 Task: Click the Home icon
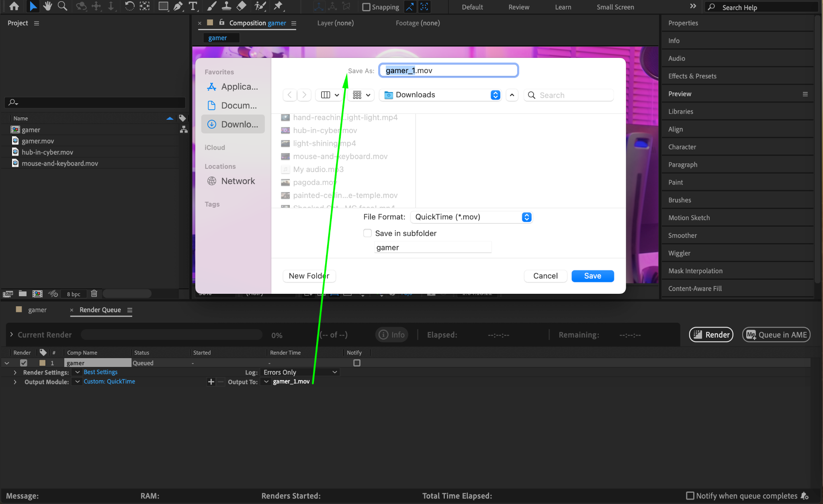click(x=14, y=6)
